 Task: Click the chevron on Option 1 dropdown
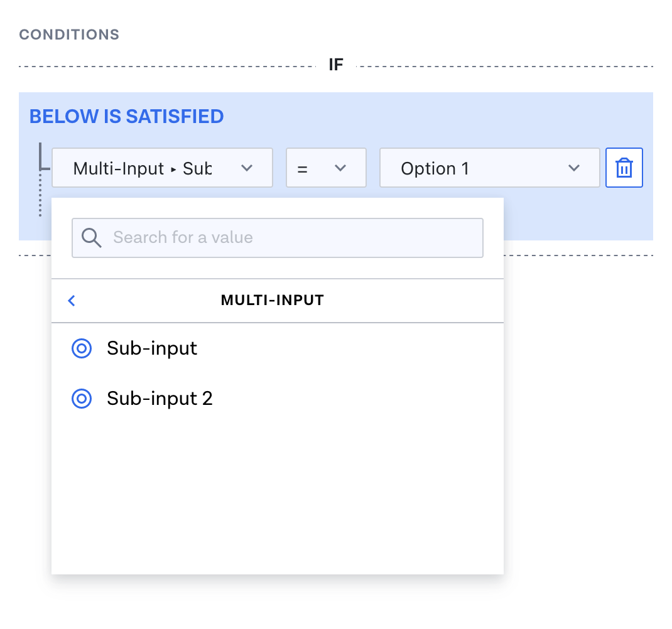click(573, 168)
